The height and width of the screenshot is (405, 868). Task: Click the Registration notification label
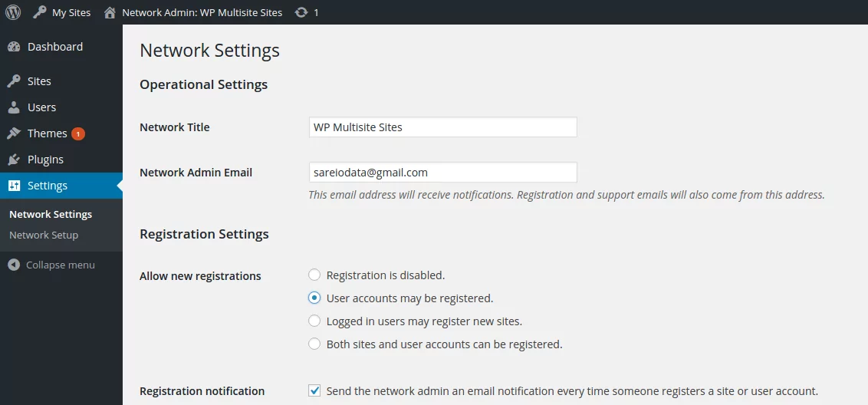click(202, 391)
